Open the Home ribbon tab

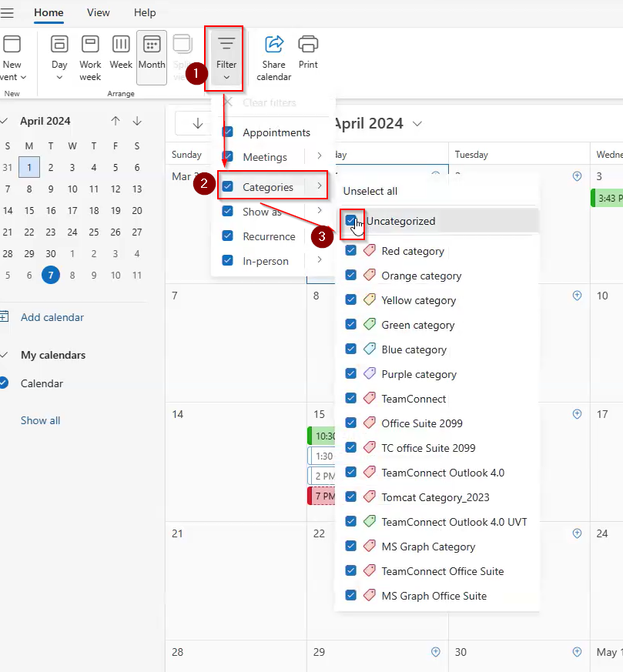coord(49,13)
